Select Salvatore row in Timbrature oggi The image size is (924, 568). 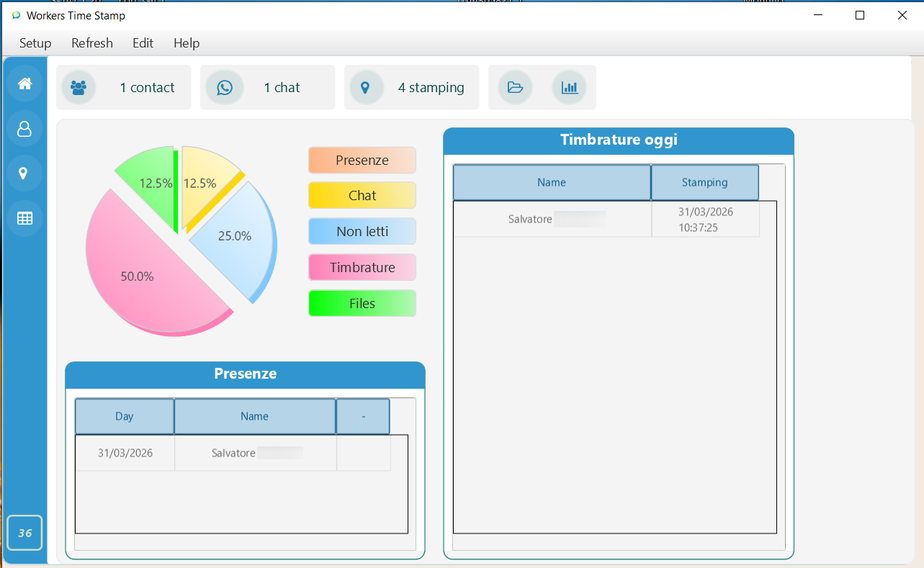[606, 219]
